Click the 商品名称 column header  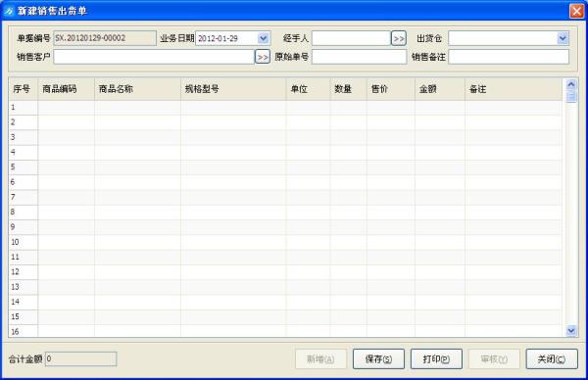click(x=137, y=89)
